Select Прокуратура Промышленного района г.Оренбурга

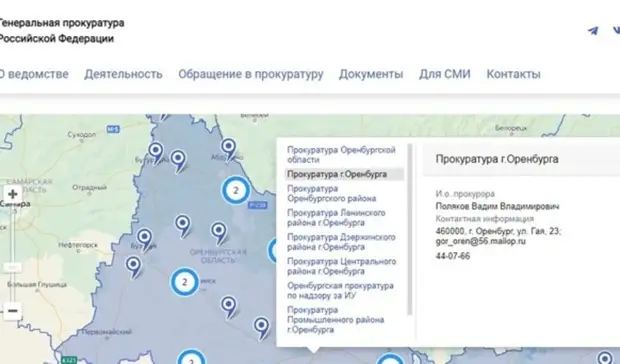point(335,320)
